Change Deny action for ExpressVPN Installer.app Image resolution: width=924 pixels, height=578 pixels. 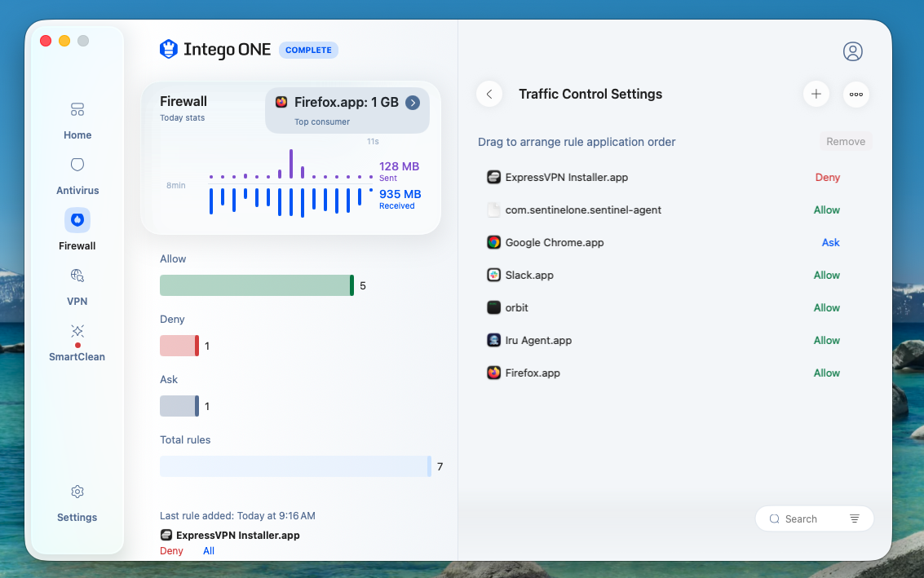pos(827,178)
